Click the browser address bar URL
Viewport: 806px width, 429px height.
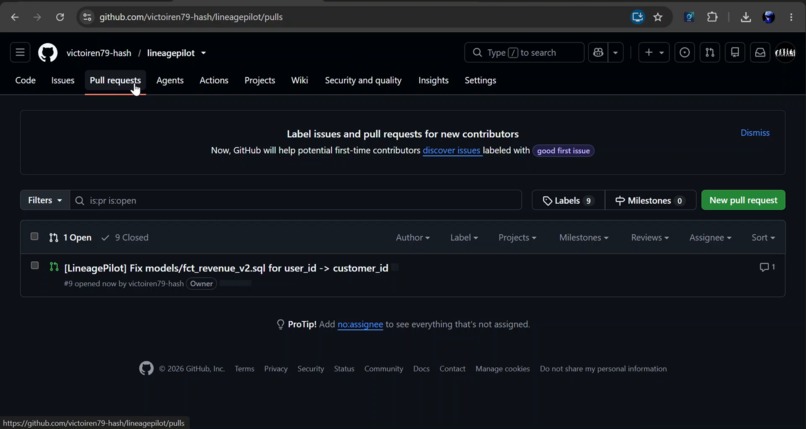191,17
